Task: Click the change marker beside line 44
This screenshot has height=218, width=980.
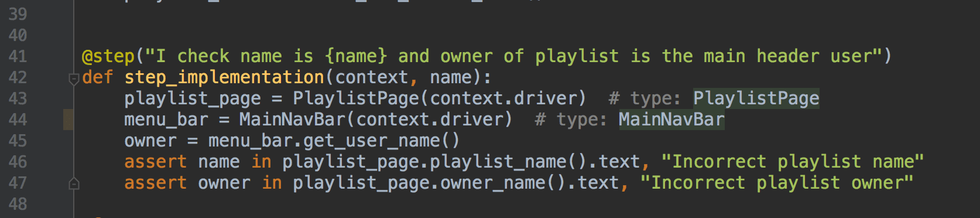Action: point(68,120)
